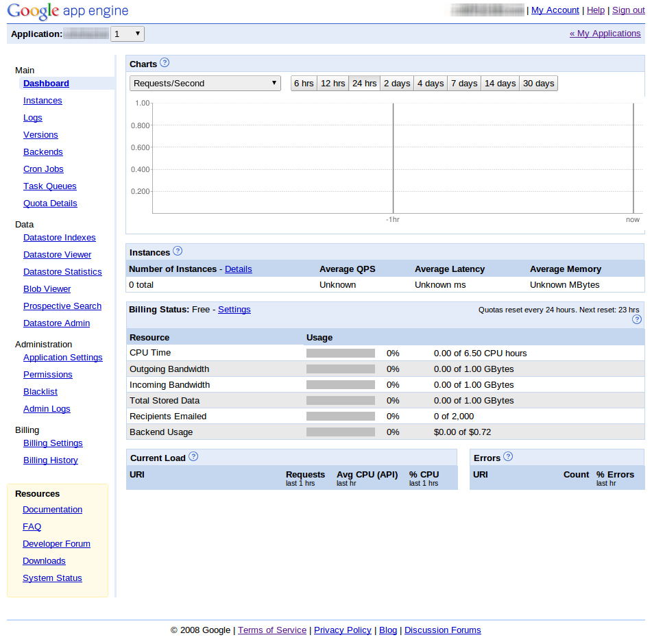
Task: Click the 'Total Stored Data' resource label
Action: coord(165,401)
